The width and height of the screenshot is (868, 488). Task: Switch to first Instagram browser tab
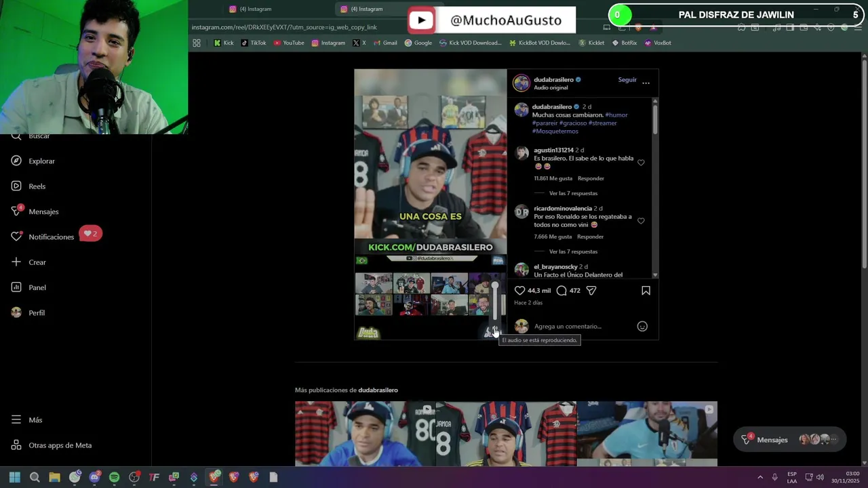[251, 9]
